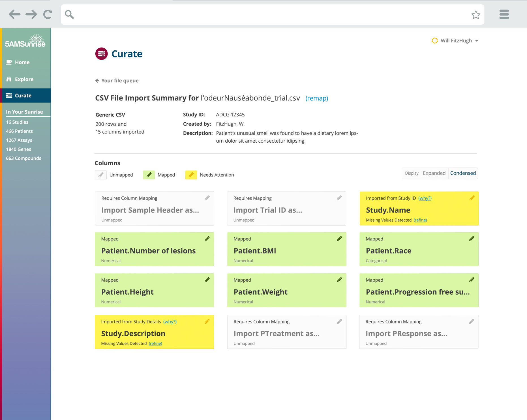Click the yellow Needs Attention swatch
The width and height of the screenshot is (527, 420).
pyautogui.click(x=191, y=175)
